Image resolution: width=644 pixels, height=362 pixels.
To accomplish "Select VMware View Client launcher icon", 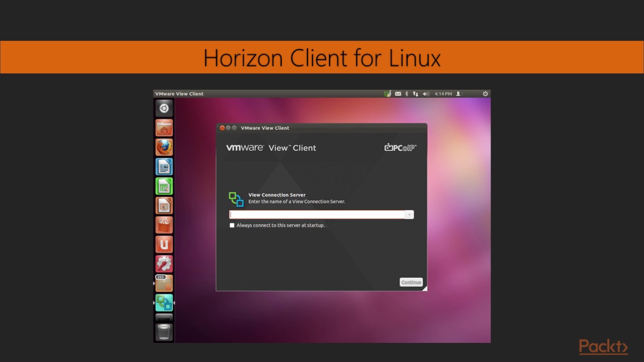I will tap(164, 303).
